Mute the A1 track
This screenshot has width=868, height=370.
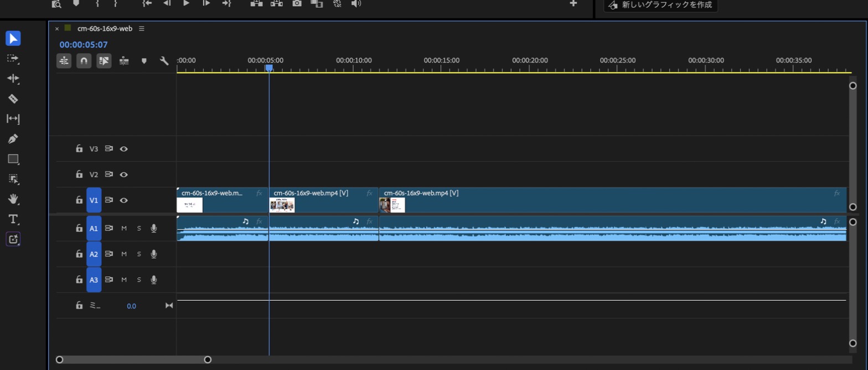[x=124, y=228]
